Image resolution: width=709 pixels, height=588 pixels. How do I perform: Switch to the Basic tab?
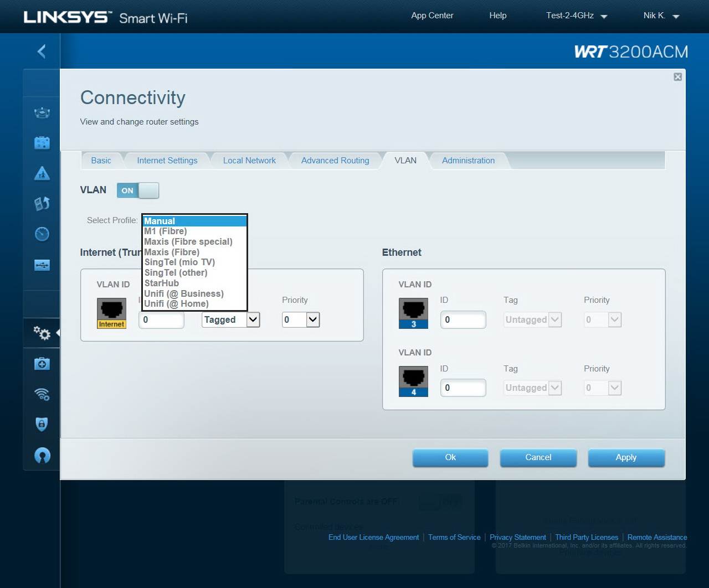point(101,161)
